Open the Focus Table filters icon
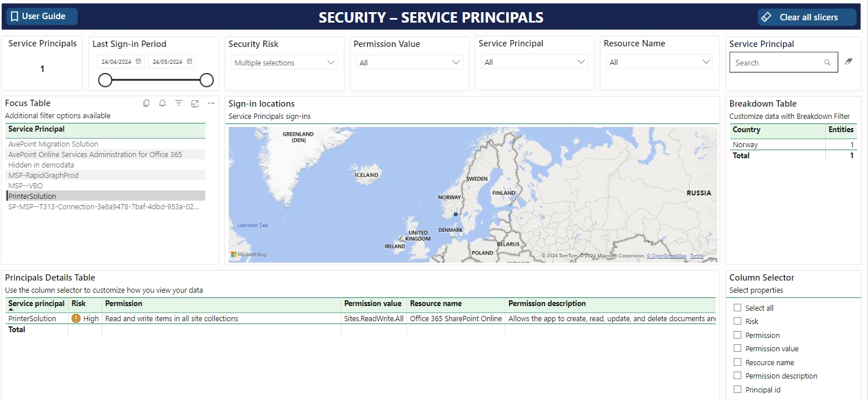Image resolution: width=868 pixels, height=400 pixels. 179,103
